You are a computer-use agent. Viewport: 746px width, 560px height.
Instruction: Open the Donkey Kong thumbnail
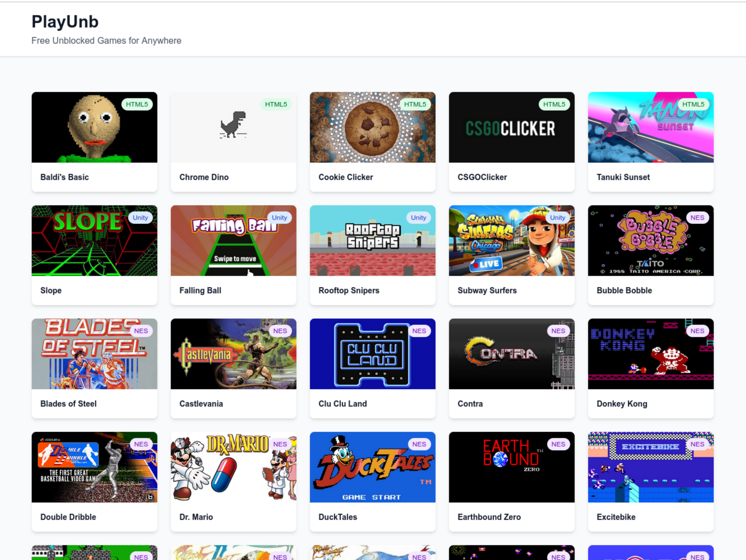[x=651, y=354]
